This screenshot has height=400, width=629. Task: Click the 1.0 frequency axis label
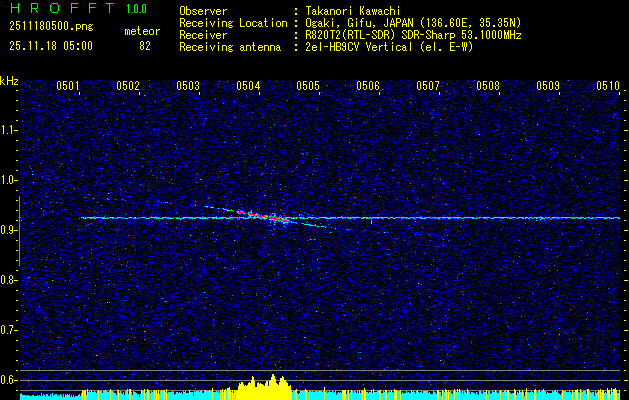(9, 180)
